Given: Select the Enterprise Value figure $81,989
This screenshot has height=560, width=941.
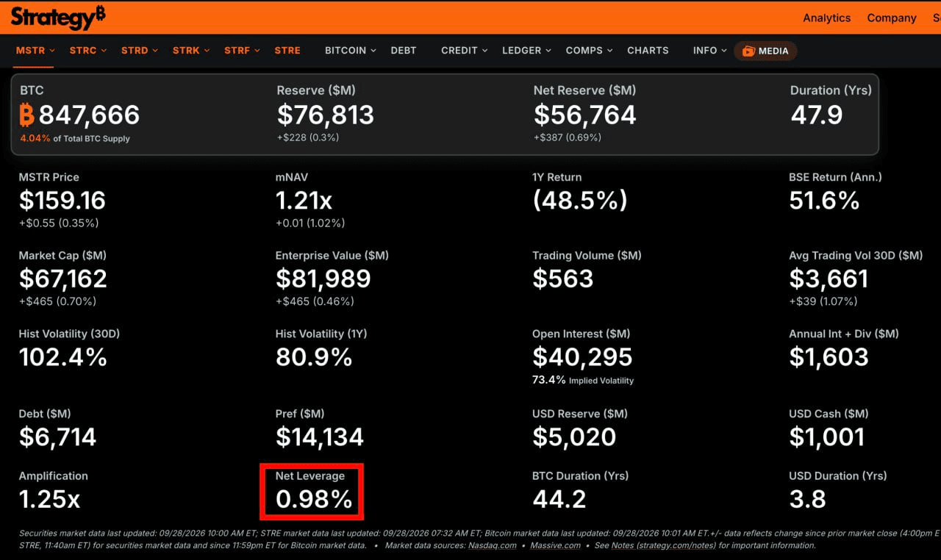Looking at the screenshot, I should pyautogui.click(x=323, y=279).
